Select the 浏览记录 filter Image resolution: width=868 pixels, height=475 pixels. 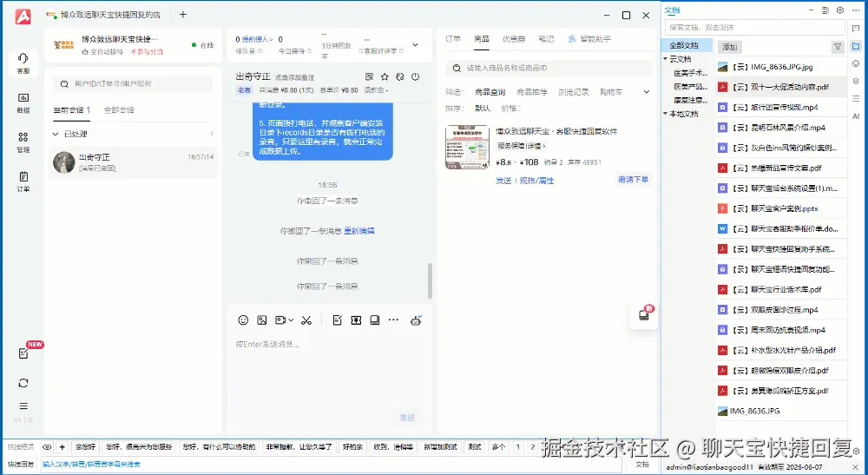574,92
